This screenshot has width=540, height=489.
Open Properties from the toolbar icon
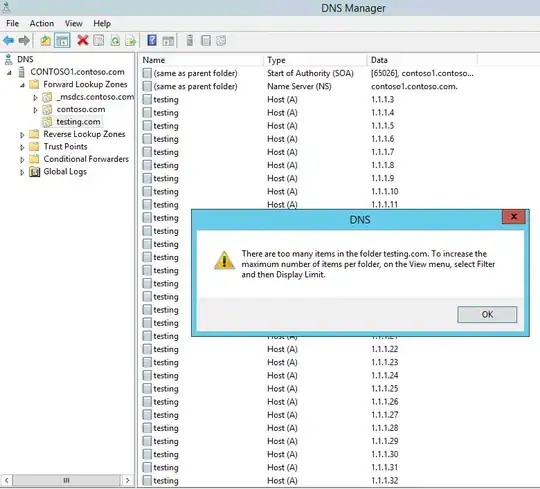pyautogui.click(x=99, y=41)
